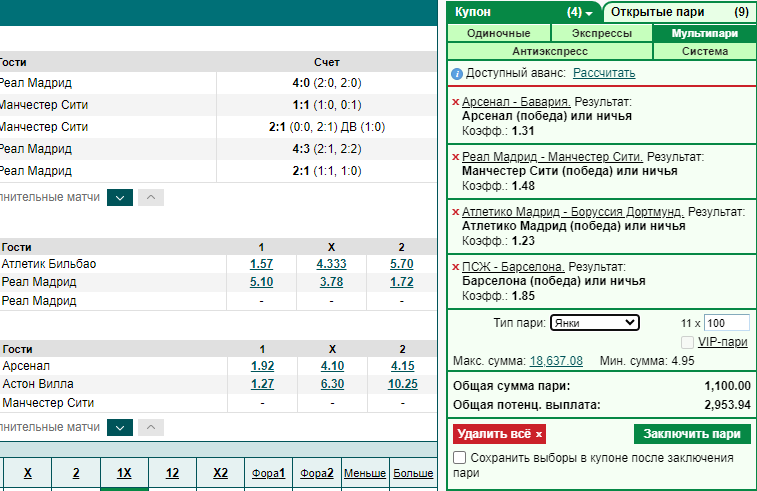Screen dimensions: 757x491
Task: Click the total payout value 2,953.94
Action: pyautogui.click(x=727, y=405)
